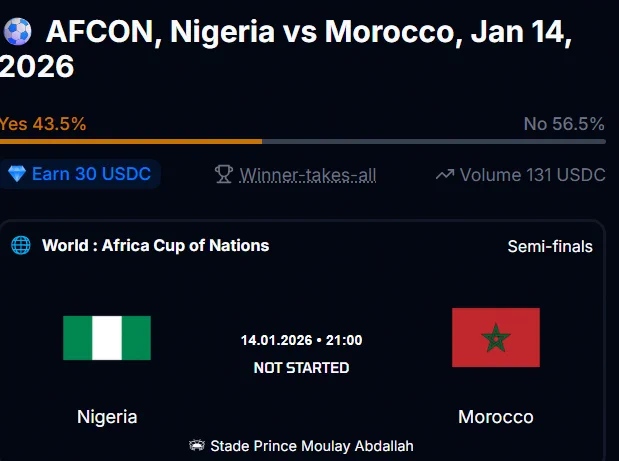This screenshot has width=619, height=461.
Task: Select the Morocco flag image
Action: (496, 337)
